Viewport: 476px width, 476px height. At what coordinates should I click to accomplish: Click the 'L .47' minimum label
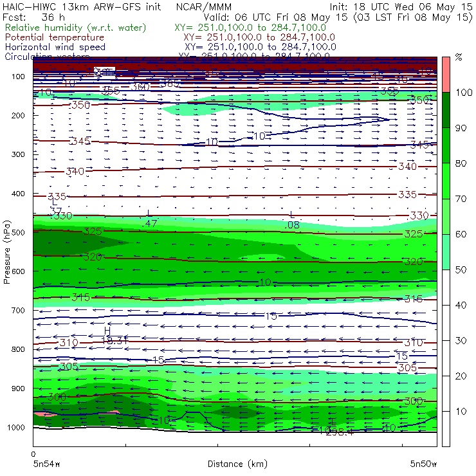pos(150,219)
